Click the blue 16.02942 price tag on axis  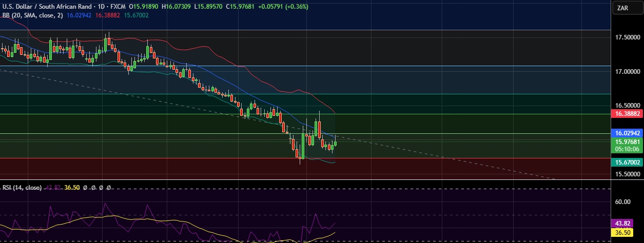[627, 133]
